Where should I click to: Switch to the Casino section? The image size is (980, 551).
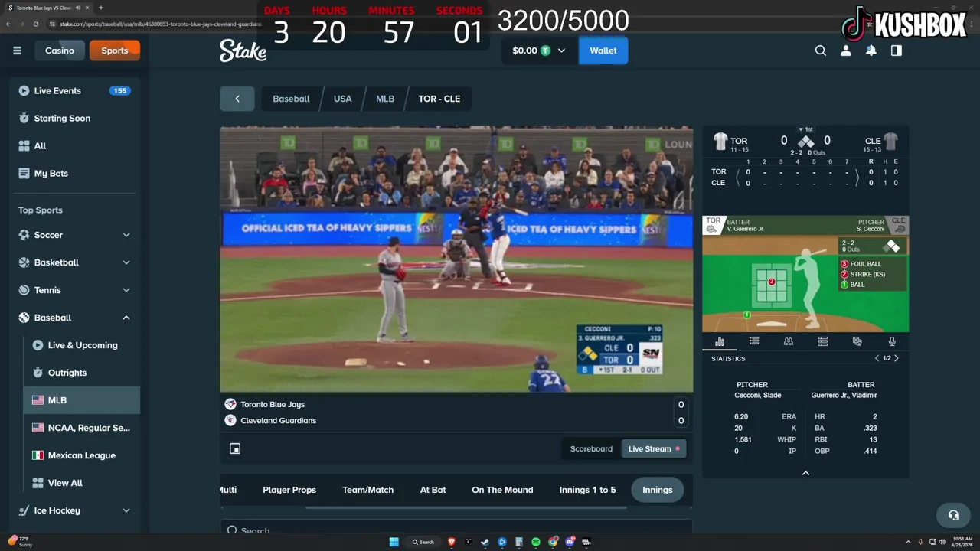tap(60, 51)
